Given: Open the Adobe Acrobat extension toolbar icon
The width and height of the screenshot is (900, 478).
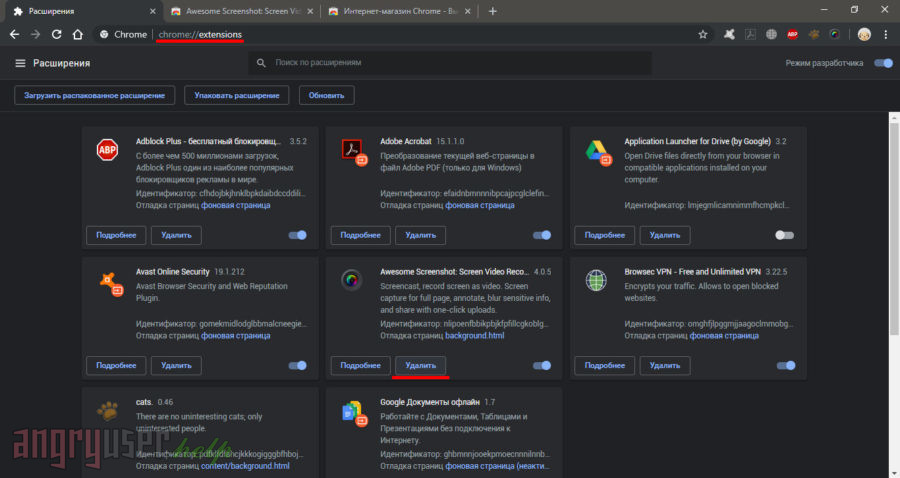Looking at the screenshot, I should 750,34.
